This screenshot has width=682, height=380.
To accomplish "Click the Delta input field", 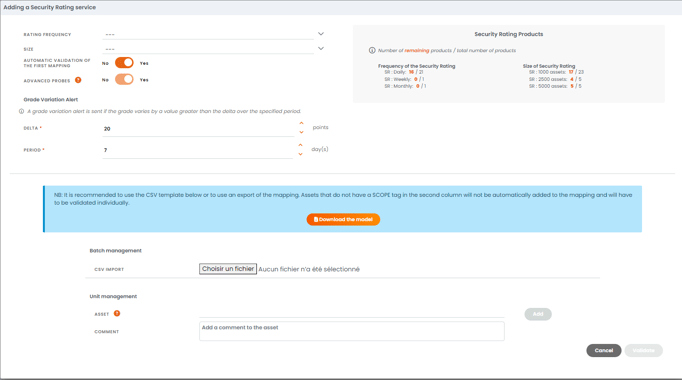I will tap(198, 129).
